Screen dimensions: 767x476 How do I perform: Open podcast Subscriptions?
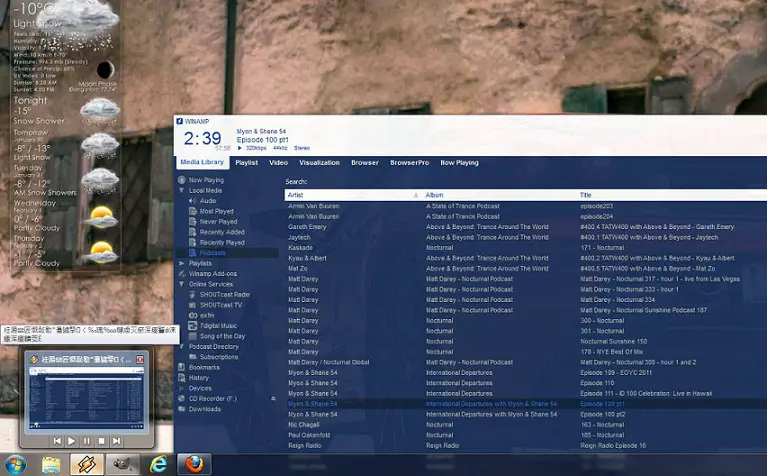click(219, 357)
